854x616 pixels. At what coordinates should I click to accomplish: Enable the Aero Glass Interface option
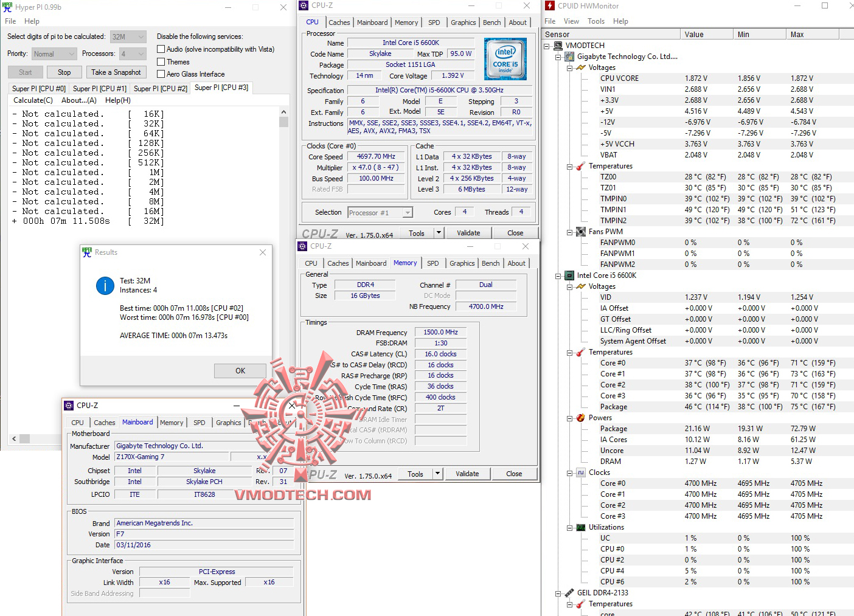coord(161,74)
